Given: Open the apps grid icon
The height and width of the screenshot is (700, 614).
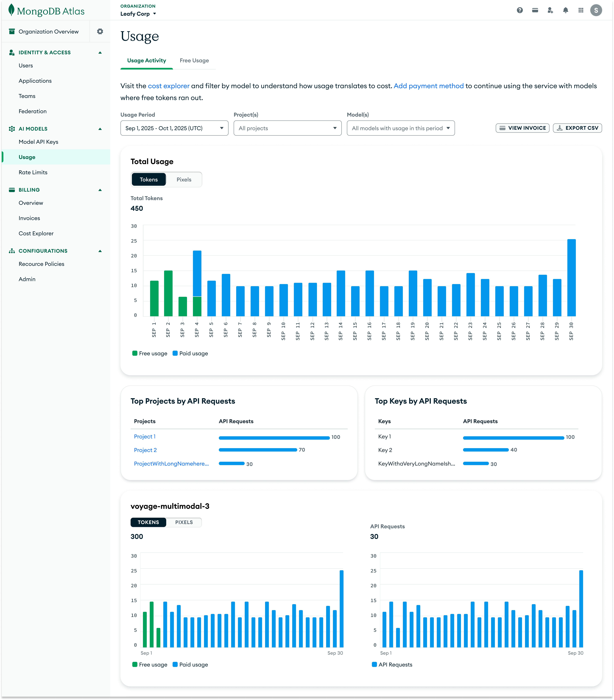Looking at the screenshot, I should [581, 10].
